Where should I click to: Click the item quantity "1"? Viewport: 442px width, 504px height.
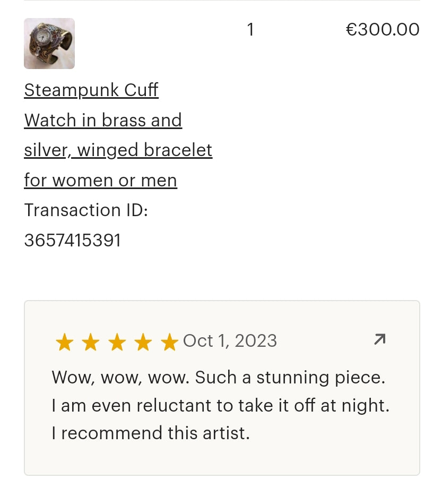click(250, 30)
